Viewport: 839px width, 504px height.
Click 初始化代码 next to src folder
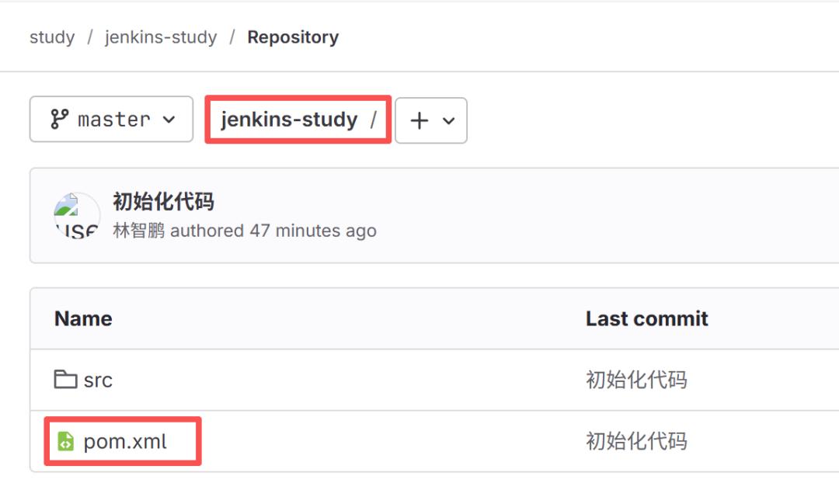(x=637, y=380)
